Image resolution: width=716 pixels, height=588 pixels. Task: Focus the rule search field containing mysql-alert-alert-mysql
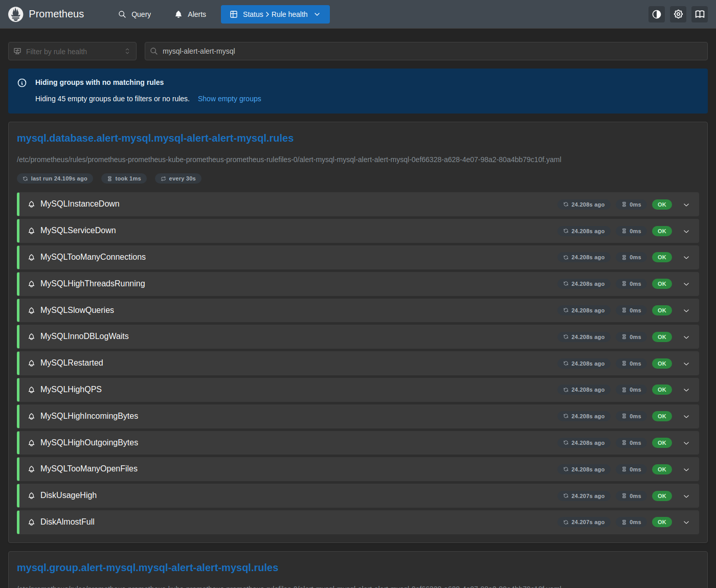coord(426,51)
